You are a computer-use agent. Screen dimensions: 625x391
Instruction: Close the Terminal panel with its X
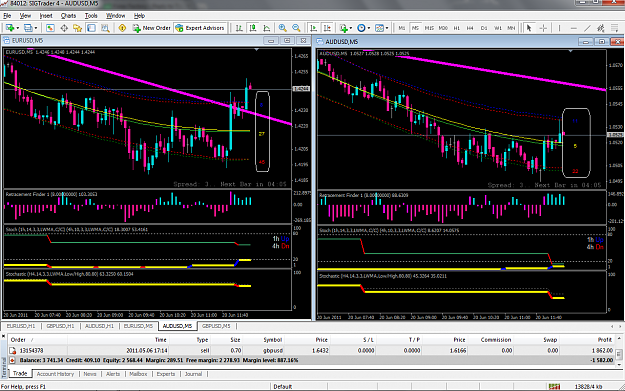click(4, 337)
